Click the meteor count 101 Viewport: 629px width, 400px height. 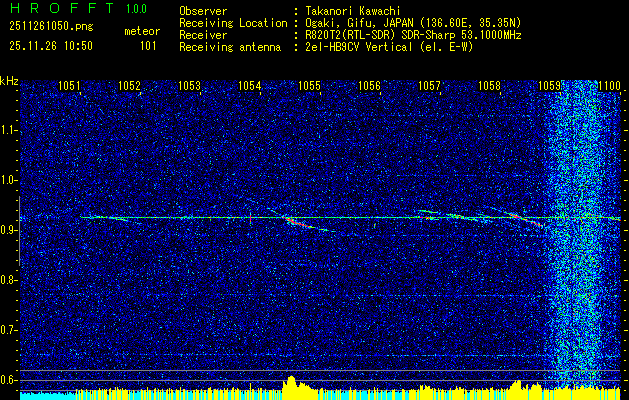(148, 46)
